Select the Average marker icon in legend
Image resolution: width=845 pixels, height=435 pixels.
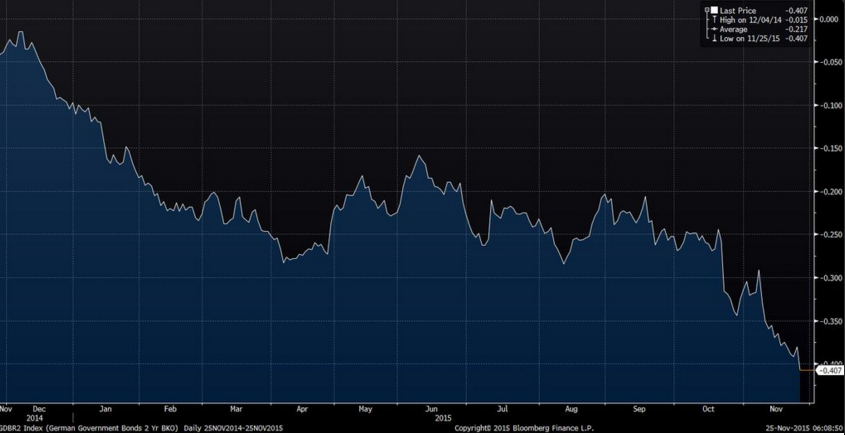715,29
